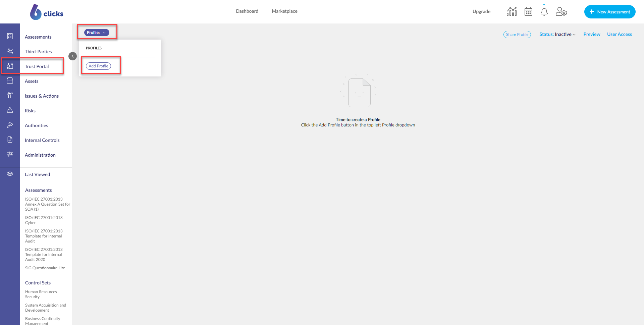644x325 pixels.
Task: Open the Assessments sidebar icon
Action: tap(10, 36)
